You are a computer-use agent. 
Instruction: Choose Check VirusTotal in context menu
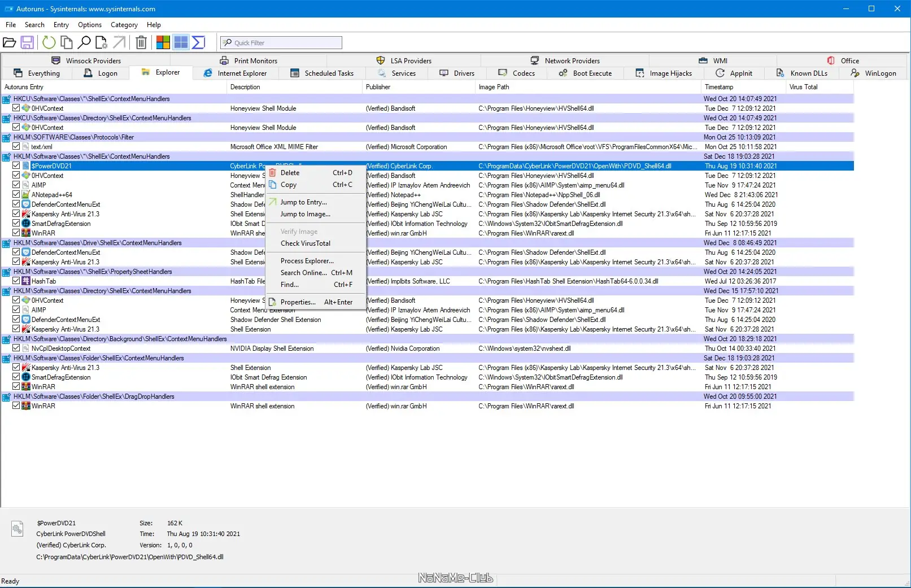[316, 243]
